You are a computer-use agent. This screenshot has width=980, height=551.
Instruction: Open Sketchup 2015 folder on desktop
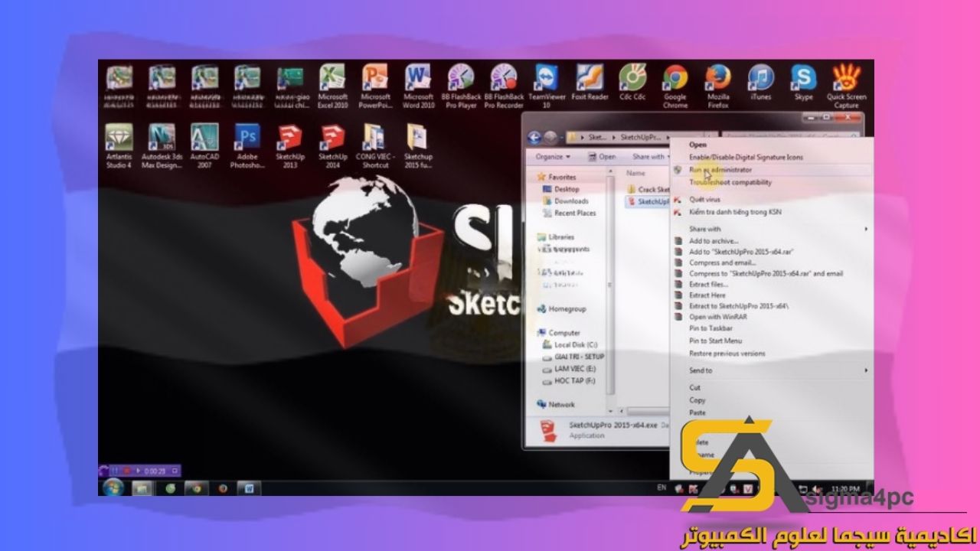(x=418, y=145)
